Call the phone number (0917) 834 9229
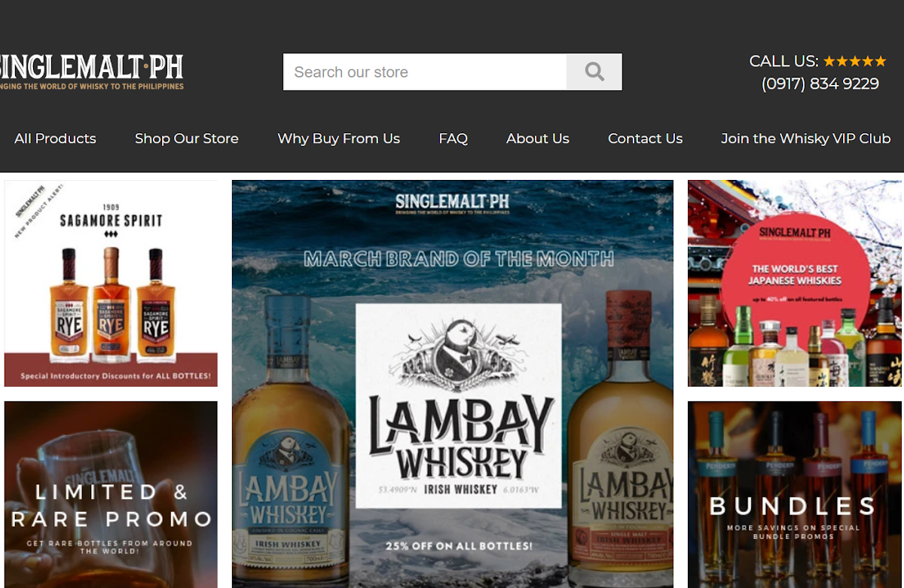Image resolution: width=904 pixels, height=588 pixels. [820, 84]
